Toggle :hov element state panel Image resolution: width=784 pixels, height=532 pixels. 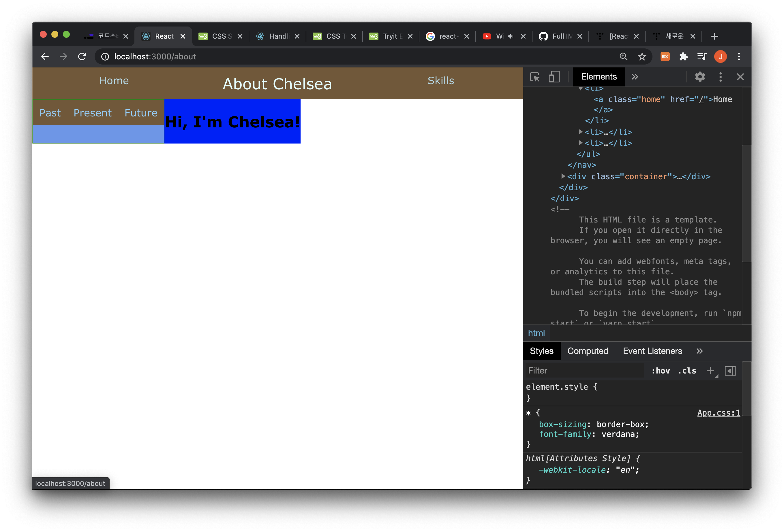pyautogui.click(x=660, y=371)
